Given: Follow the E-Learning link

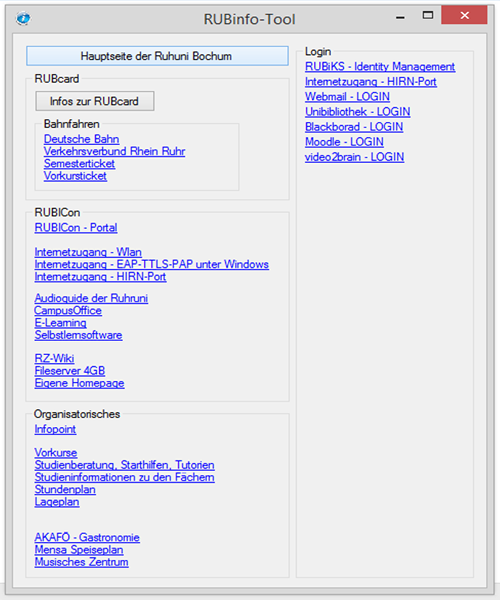Looking at the screenshot, I should click(x=60, y=323).
